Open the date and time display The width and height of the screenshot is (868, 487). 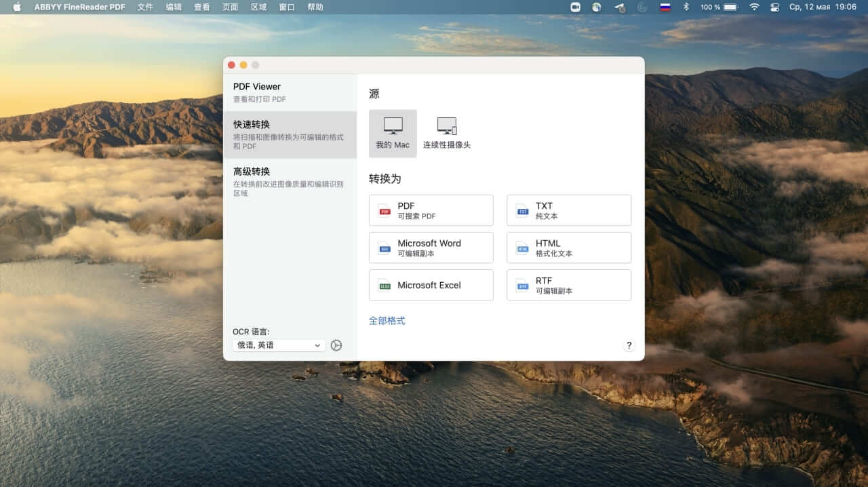pos(823,7)
